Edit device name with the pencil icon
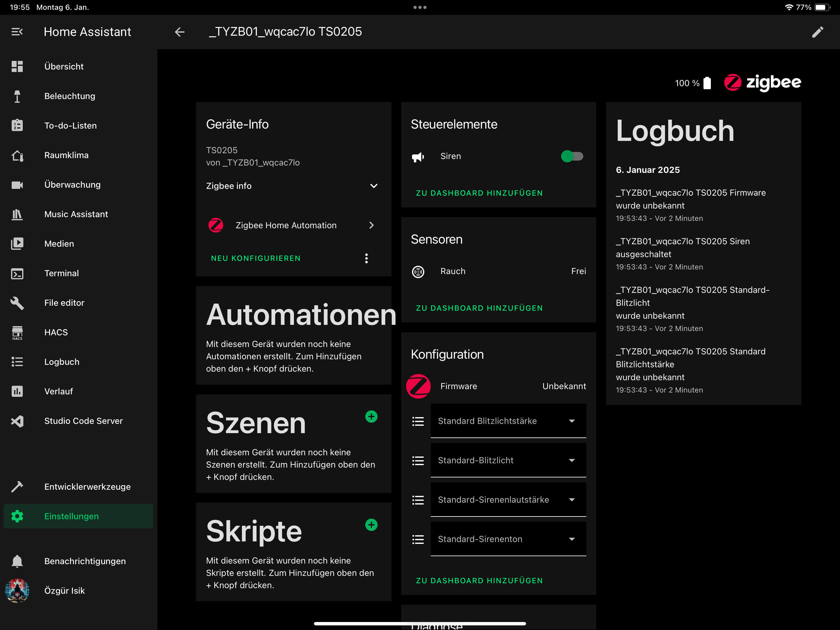840x630 pixels. [x=818, y=32]
